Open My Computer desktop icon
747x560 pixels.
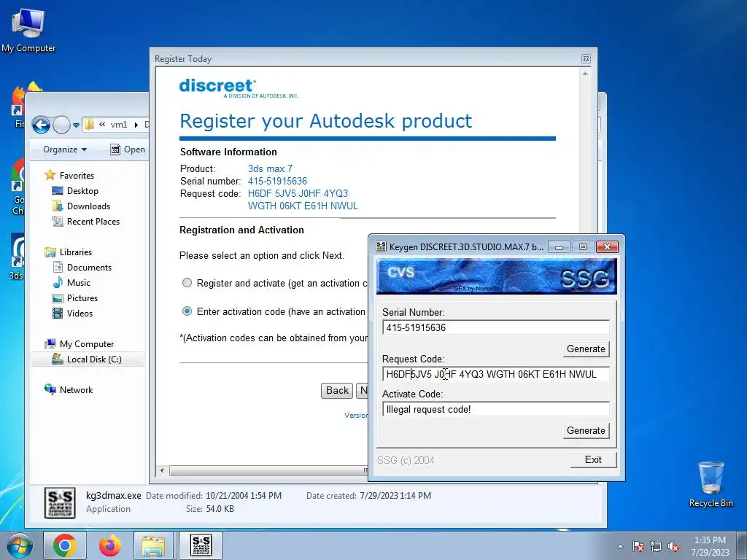click(28, 30)
